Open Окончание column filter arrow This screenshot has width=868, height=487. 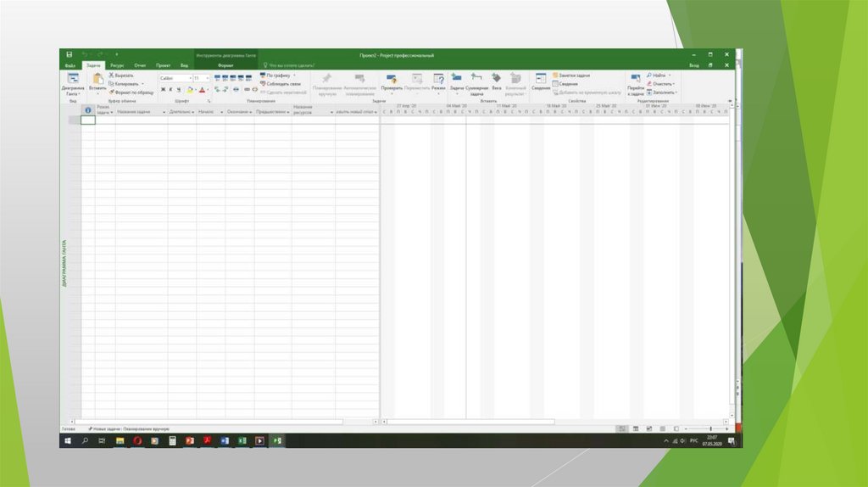pyautogui.click(x=251, y=113)
